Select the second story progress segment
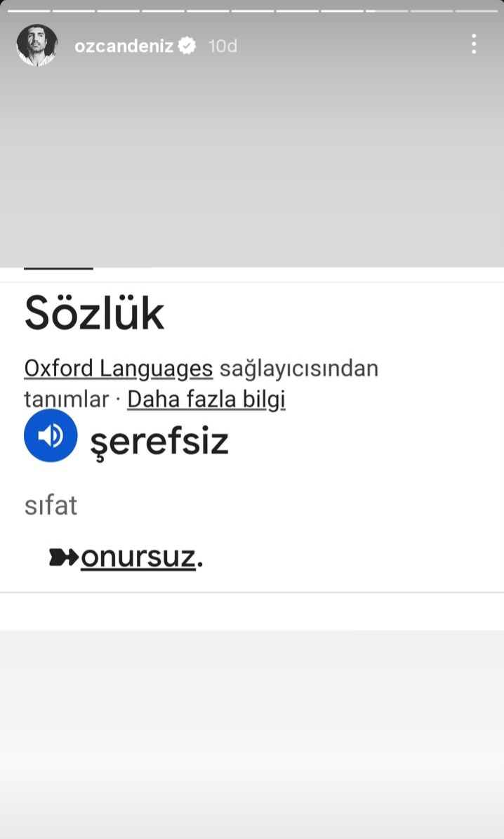The image size is (504, 839). coord(74,11)
